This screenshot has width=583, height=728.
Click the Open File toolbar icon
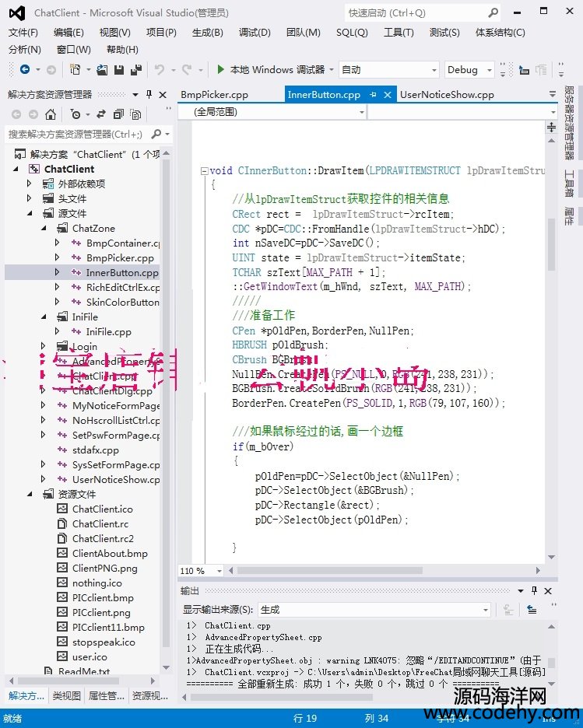102,70
